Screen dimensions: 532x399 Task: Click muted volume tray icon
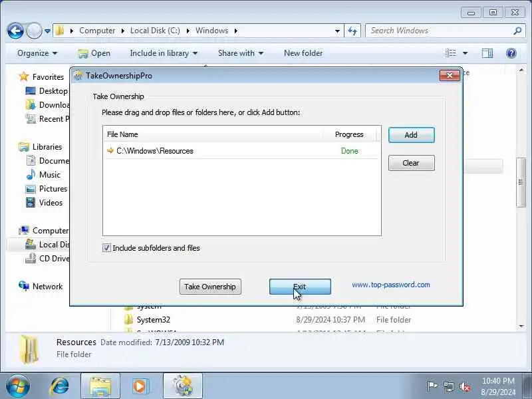[465, 386]
